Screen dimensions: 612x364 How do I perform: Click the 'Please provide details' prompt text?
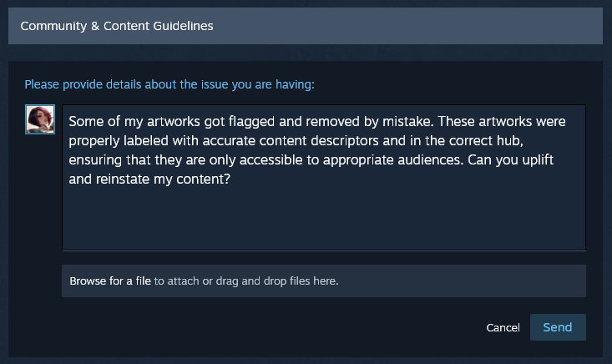[x=169, y=84]
